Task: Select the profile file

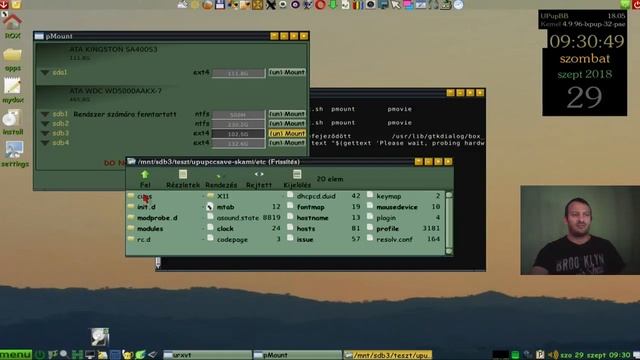Action: tap(387, 229)
